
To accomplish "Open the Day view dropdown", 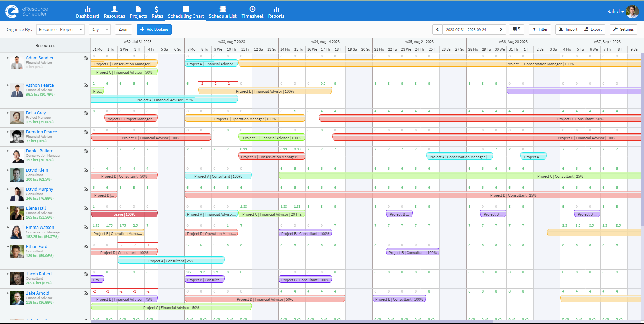I will (100, 29).
